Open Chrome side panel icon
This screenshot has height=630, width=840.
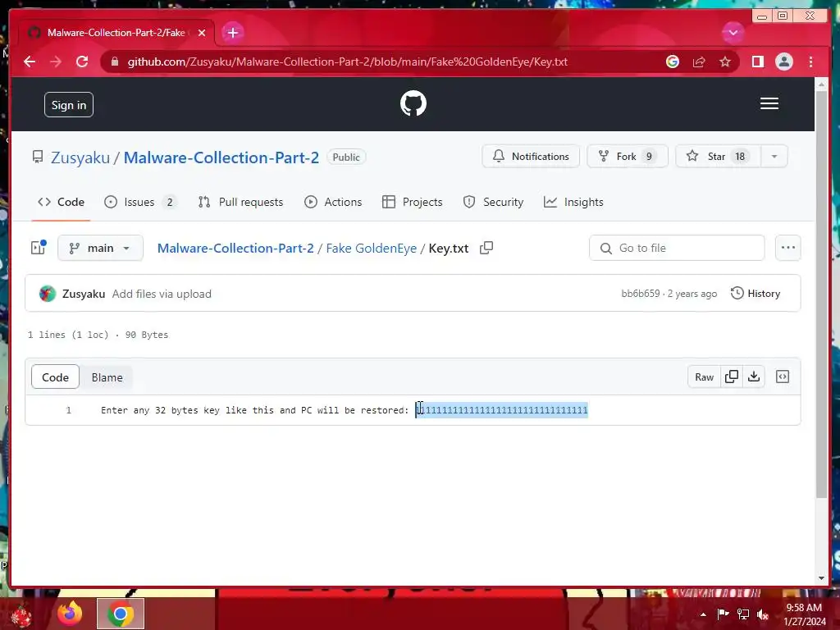pos(757,62)
